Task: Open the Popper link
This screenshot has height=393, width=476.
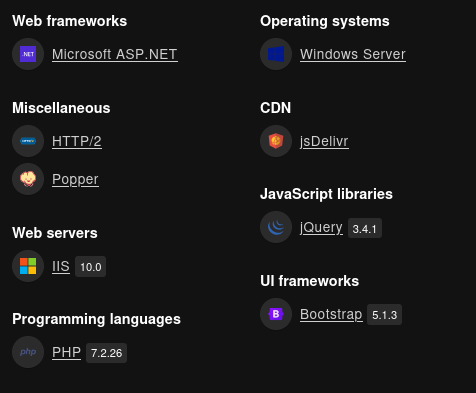Action: (75, 179)
